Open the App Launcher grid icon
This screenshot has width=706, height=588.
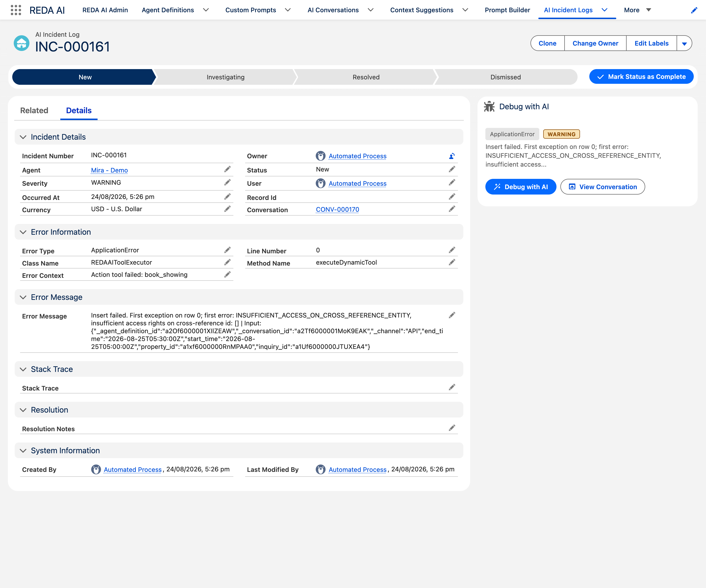click(x=16, y=10)
